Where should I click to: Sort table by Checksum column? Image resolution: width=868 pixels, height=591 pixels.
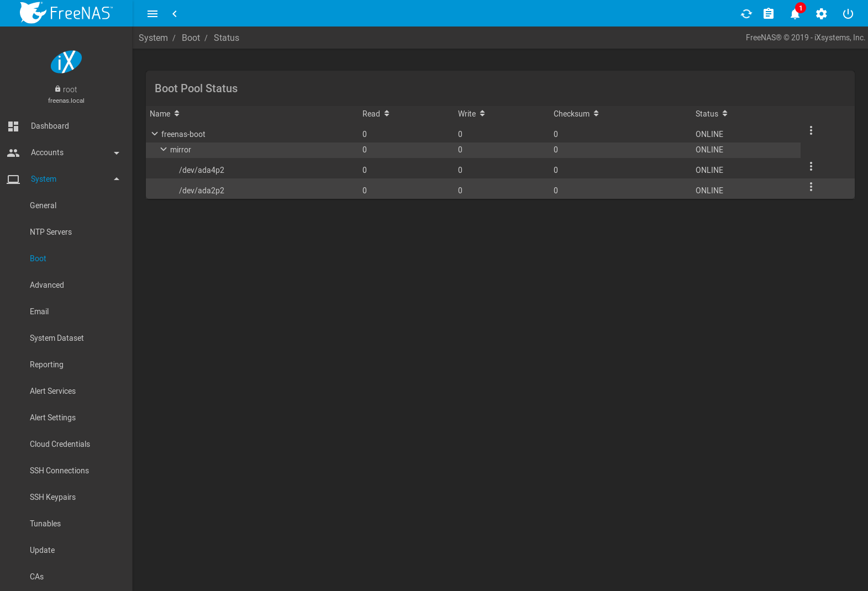576,114
